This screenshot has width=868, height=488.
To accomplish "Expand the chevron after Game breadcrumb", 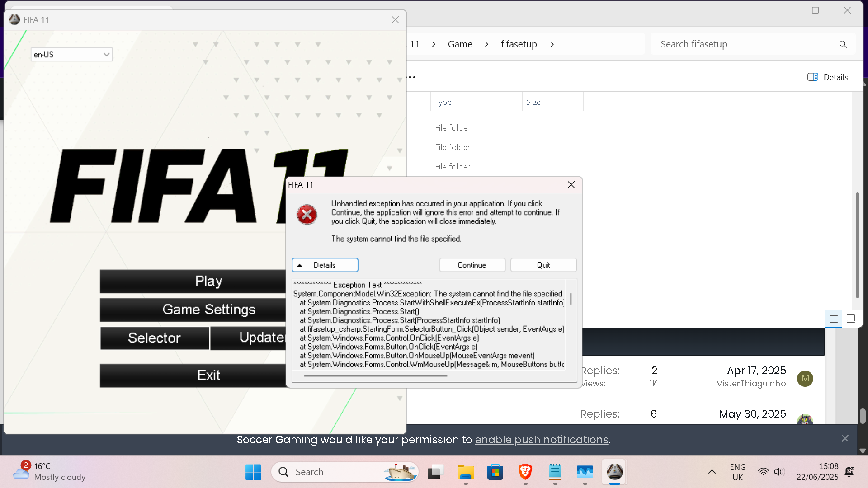I will click(486, 44).
